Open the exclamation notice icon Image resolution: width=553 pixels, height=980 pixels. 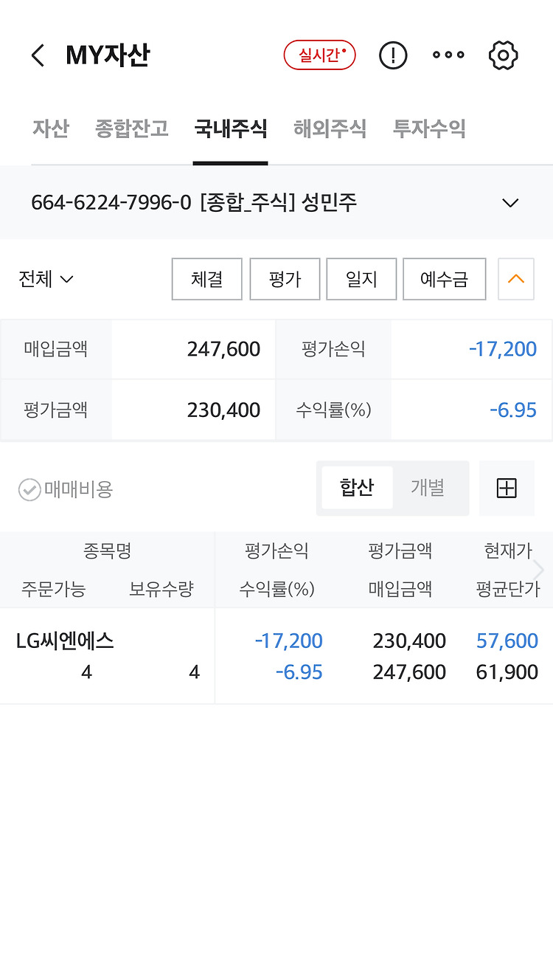[x=393, y=55]
